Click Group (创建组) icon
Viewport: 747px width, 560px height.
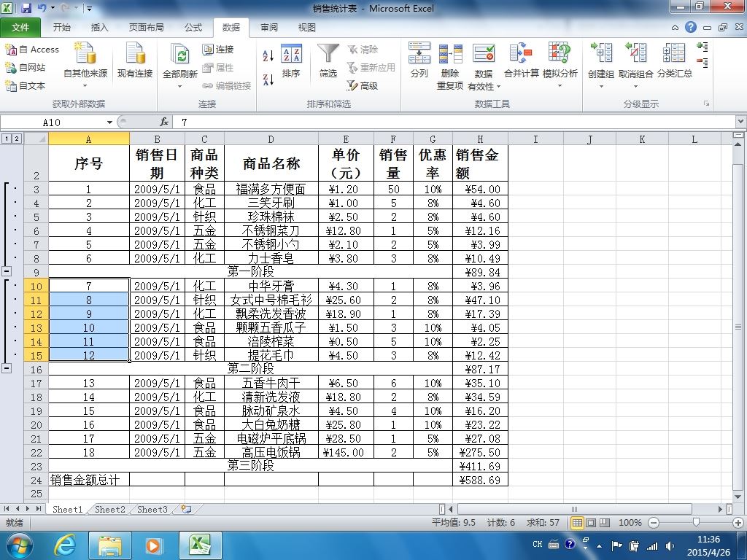(601, 52)
